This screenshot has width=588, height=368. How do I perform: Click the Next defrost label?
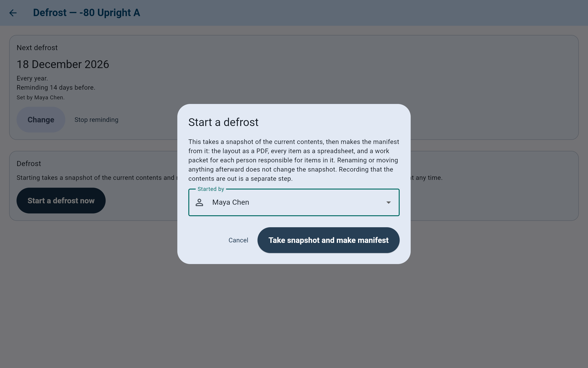[37, 48]
